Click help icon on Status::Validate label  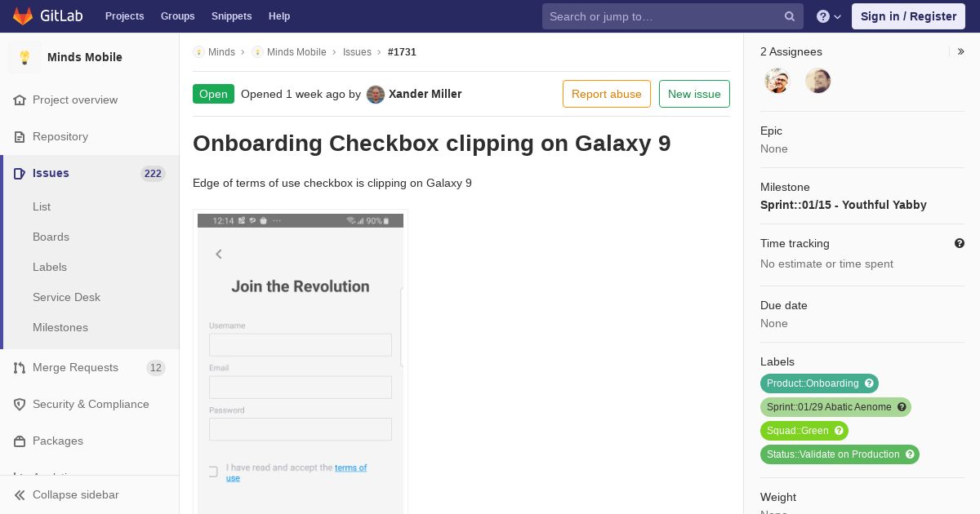[910, 454]
